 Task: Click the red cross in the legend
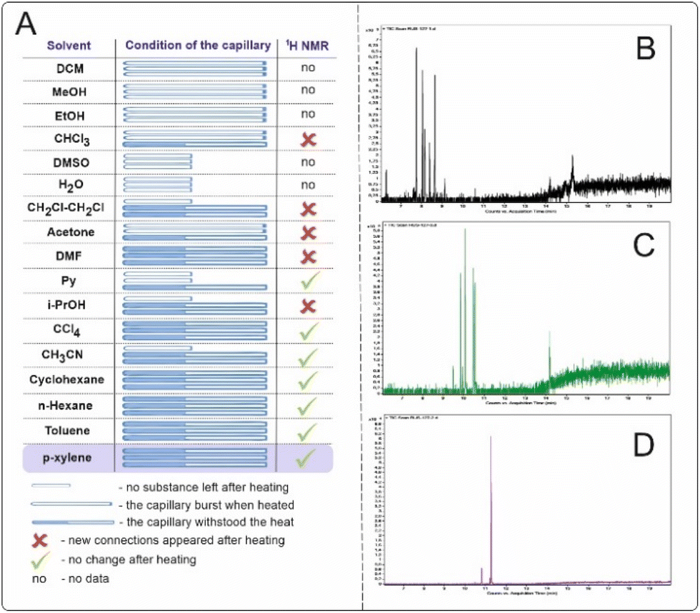[x=40, y=541]
